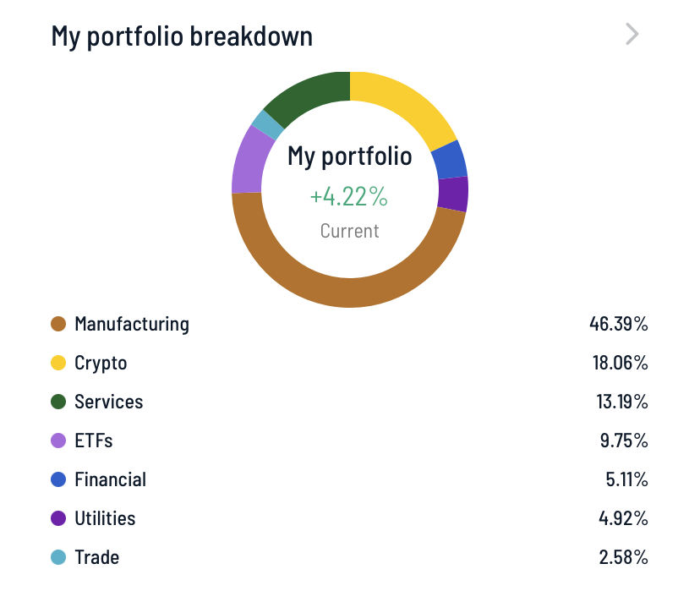Viewport: 700px width, 602px height.
Task: Select the Trade legend label
Action: 96,557
